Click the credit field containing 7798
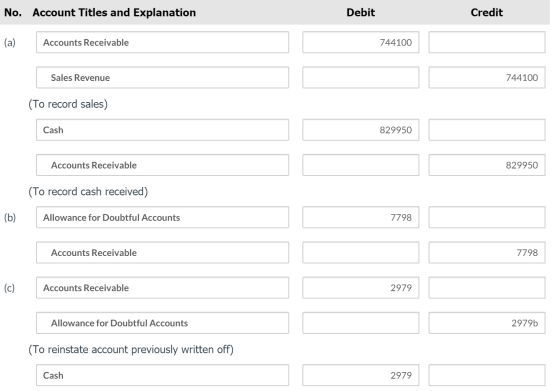560x391 pixels. click(x=487, y=252)
